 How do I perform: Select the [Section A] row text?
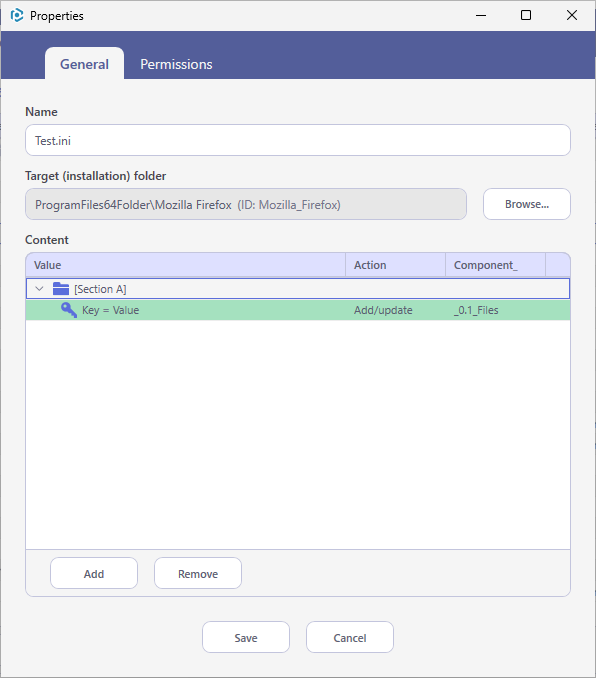point(100,289)
